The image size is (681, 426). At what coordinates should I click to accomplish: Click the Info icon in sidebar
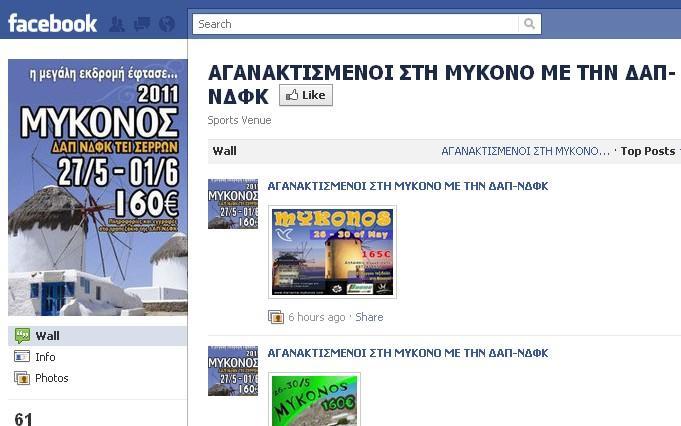[22, 357]
